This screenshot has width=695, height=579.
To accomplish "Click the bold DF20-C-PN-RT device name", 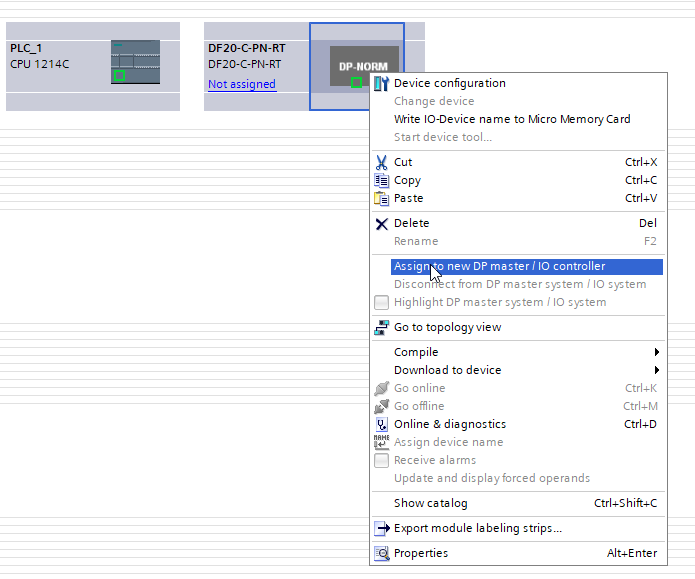I will [247, 48].
